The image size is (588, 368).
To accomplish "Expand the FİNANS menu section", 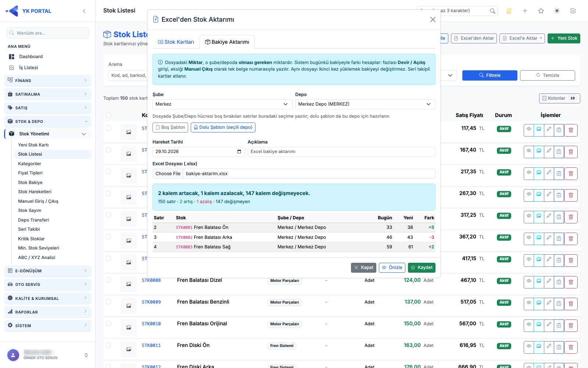I will pos(48,81).
